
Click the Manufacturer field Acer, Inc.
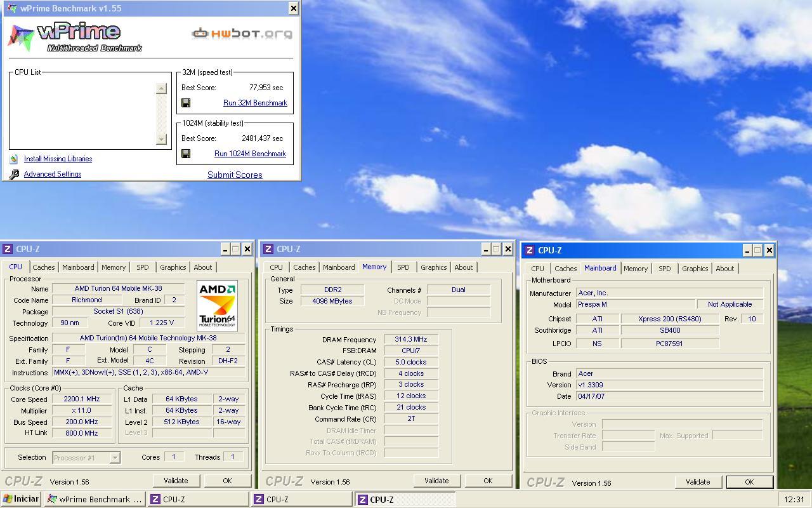[x=669, y=293]
